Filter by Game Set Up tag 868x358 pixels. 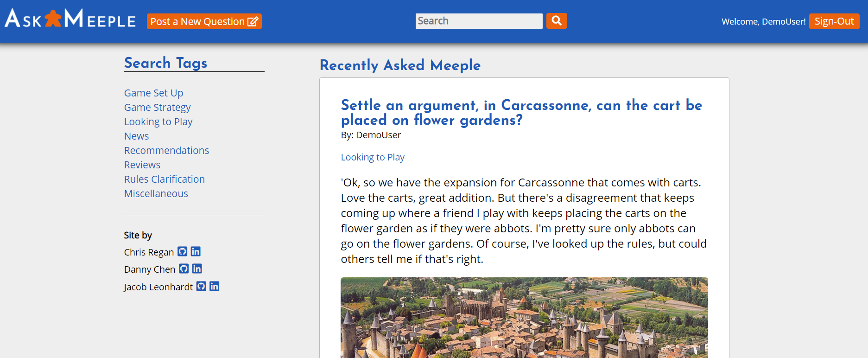pos(153,93)
